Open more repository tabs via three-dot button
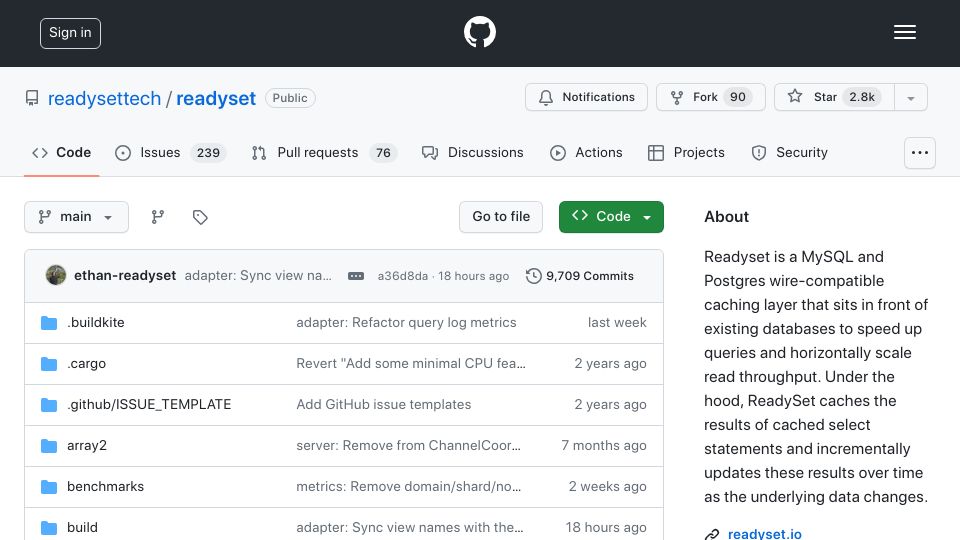This screenshot has width=960, height=540. (920, 152)
